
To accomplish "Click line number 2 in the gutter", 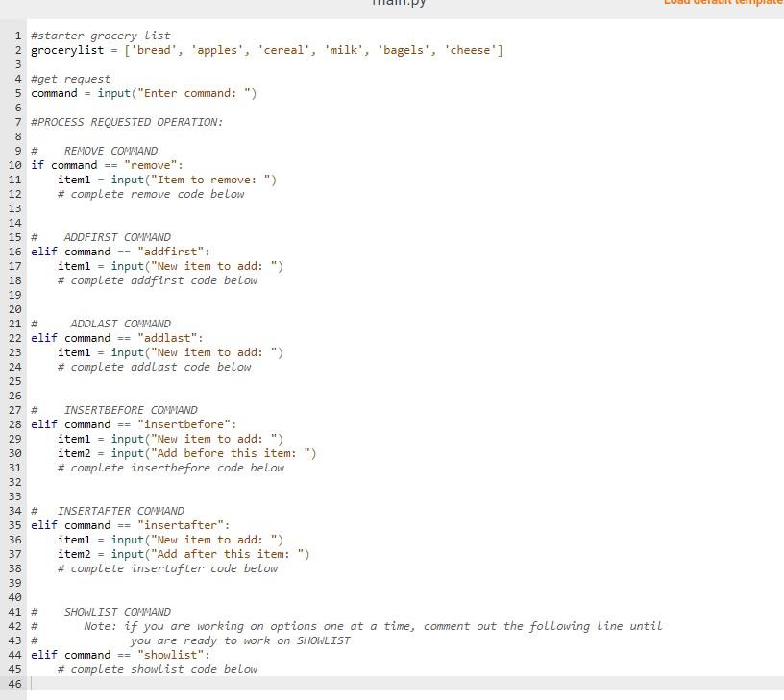I will pos(17,50).
